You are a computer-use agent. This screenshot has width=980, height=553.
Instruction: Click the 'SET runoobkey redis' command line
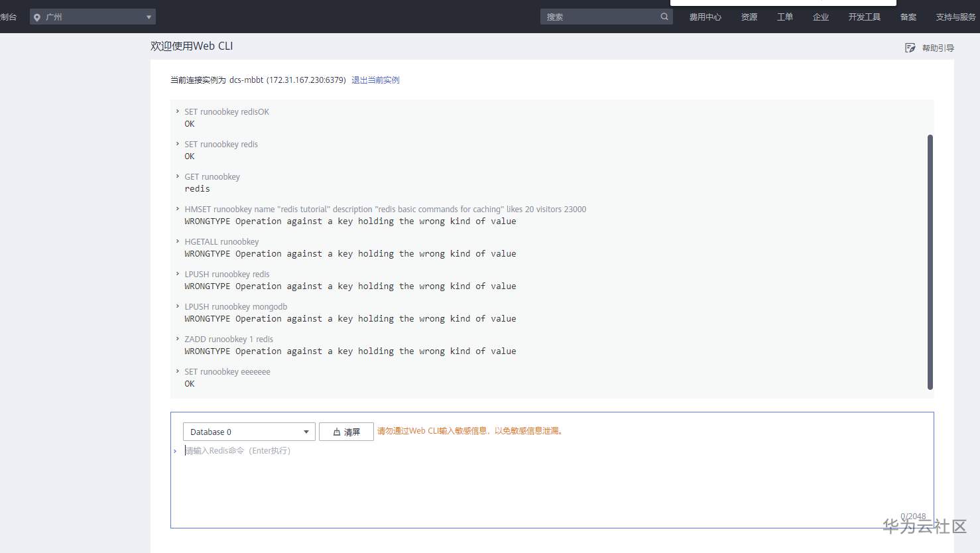point(221,145)
